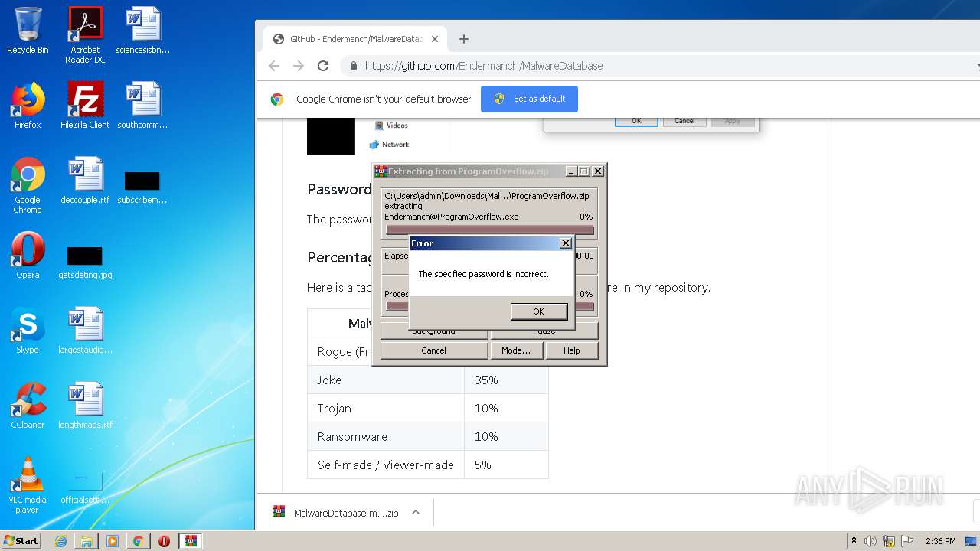Switch to Chrome in the taskbar
980x551 pixels.
coord(139,541)
